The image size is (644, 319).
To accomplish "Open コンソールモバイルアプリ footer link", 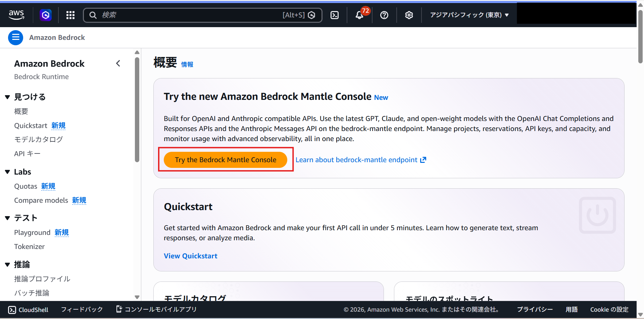I will (x=156, y=309).
